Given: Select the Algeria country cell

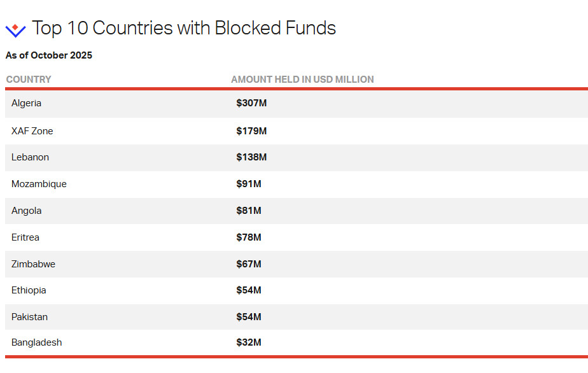Looking at the screenshot, I should 27,103.
